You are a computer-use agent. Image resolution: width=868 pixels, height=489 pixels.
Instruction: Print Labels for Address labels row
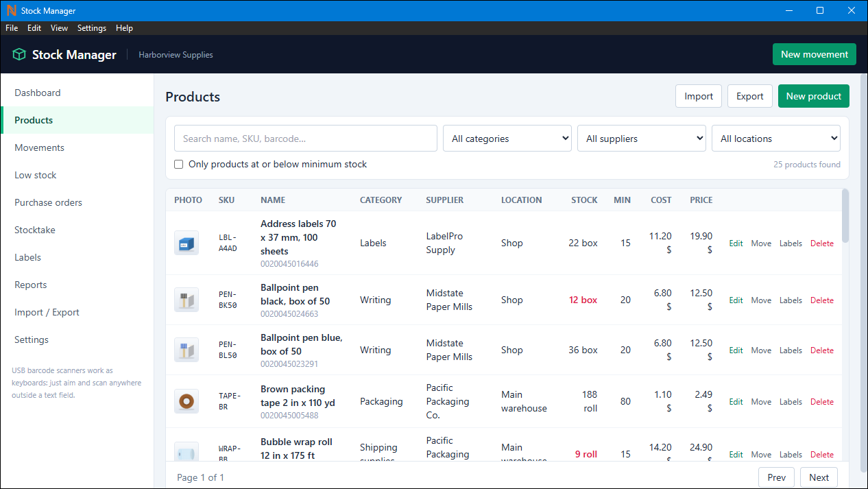pos(791,243)
